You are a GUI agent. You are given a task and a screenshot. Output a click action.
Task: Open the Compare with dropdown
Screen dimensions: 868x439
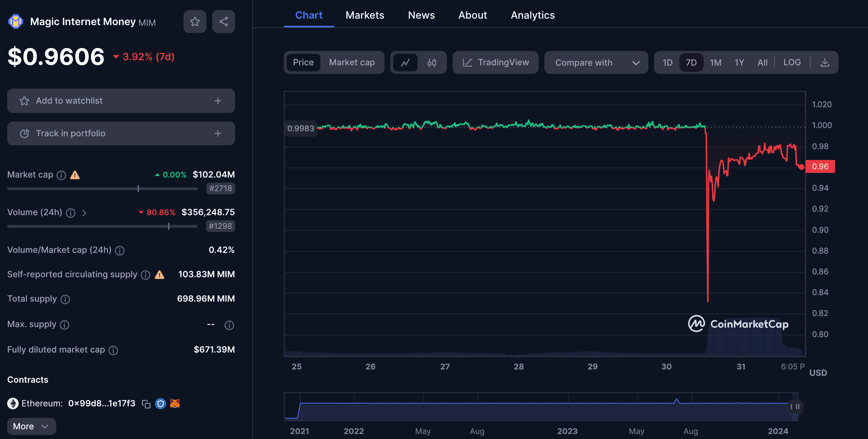596,62
